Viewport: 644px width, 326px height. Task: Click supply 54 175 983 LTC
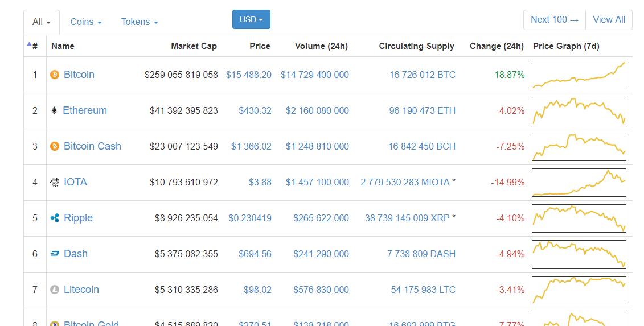423,290
